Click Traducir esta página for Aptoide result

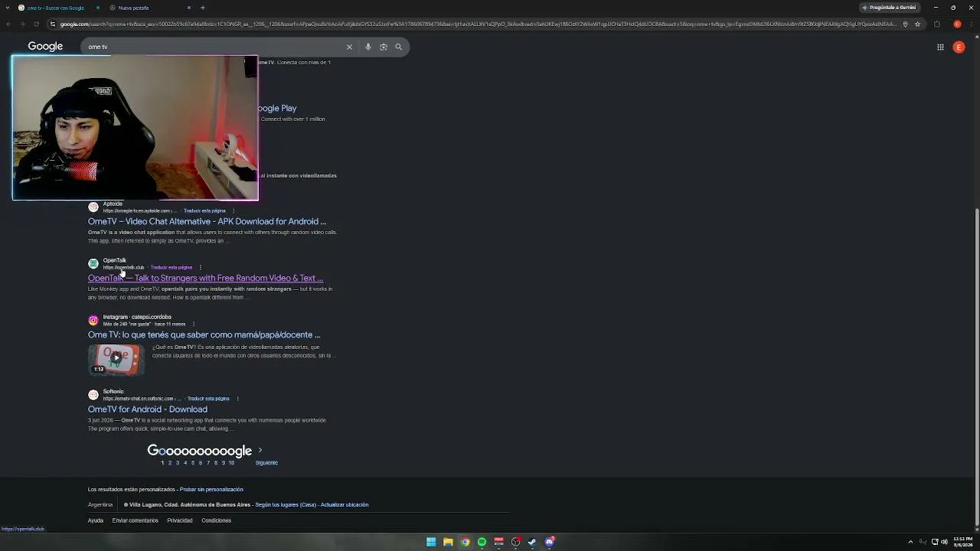point(204,210)
